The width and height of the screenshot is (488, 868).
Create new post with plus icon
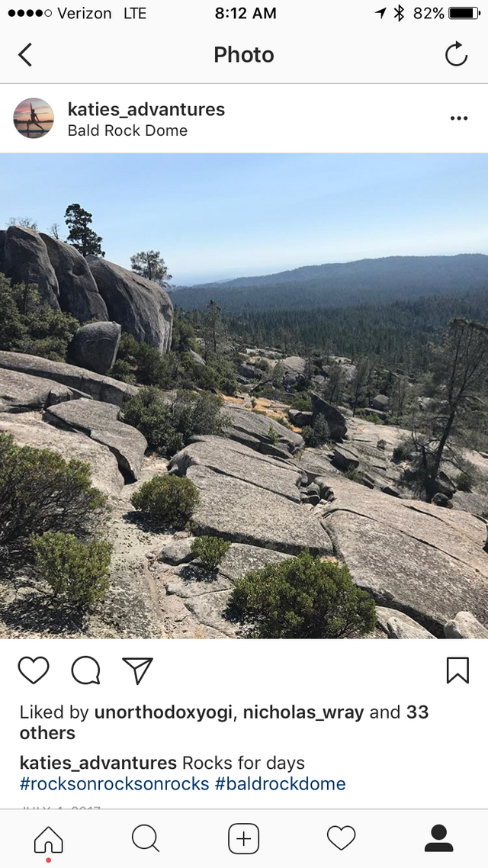[x=243, y=839]
